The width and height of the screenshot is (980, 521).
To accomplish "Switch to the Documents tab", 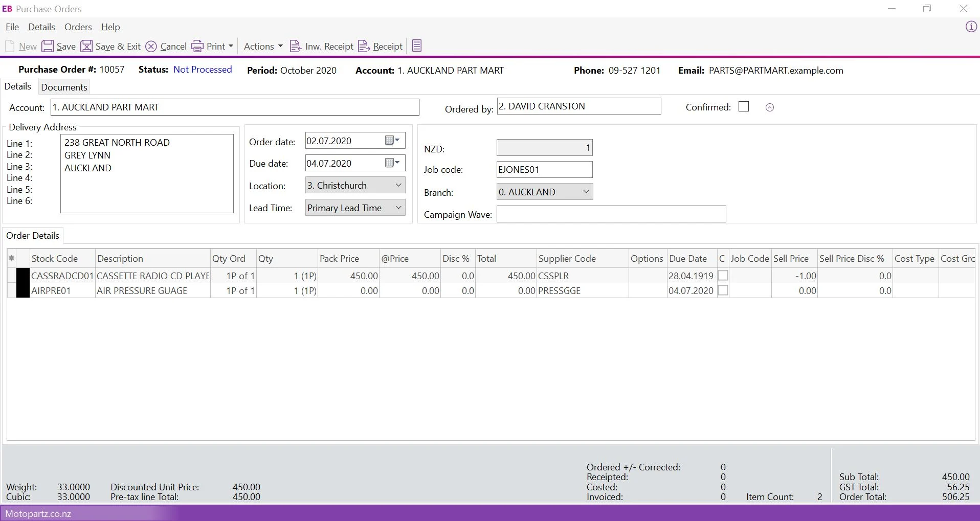I will point(63,87).
